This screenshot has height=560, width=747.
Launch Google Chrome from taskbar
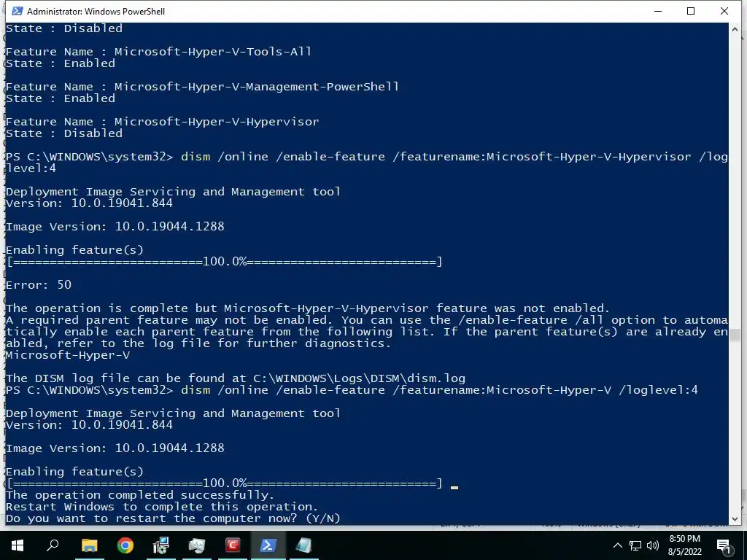coord(125,545)
